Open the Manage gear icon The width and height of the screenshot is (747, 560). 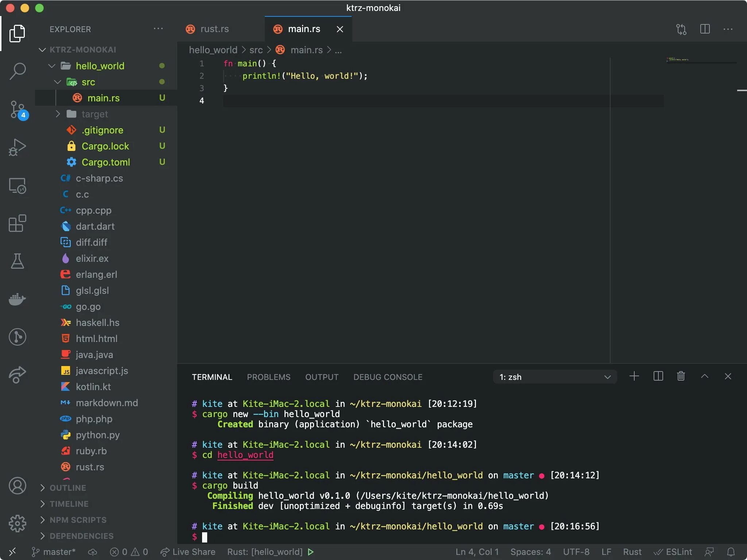click(17, 524)
